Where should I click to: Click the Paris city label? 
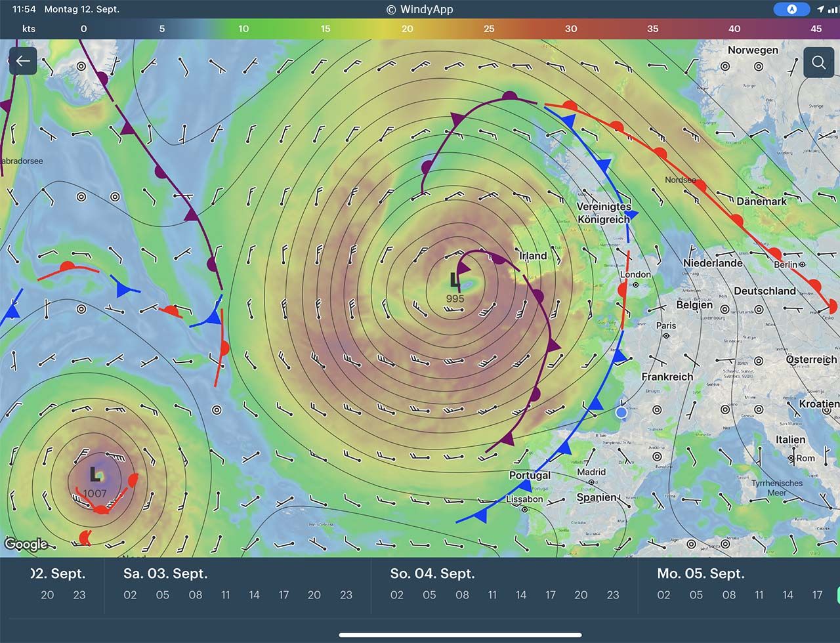(x=665, y=325)
